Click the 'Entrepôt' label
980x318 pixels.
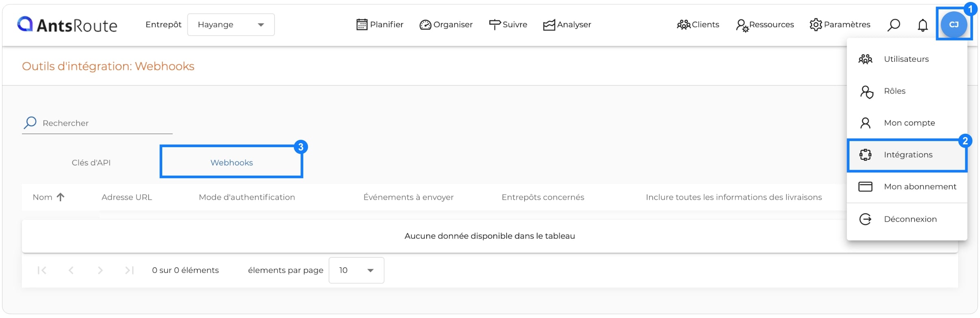163,25
